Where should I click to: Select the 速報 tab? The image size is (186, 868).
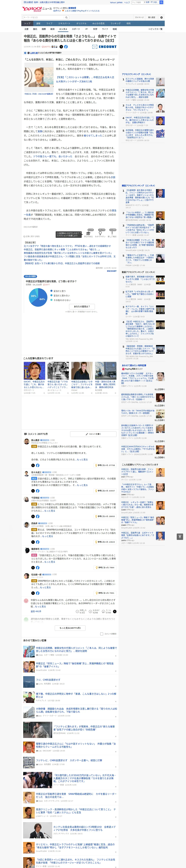(x=38, y=23)
